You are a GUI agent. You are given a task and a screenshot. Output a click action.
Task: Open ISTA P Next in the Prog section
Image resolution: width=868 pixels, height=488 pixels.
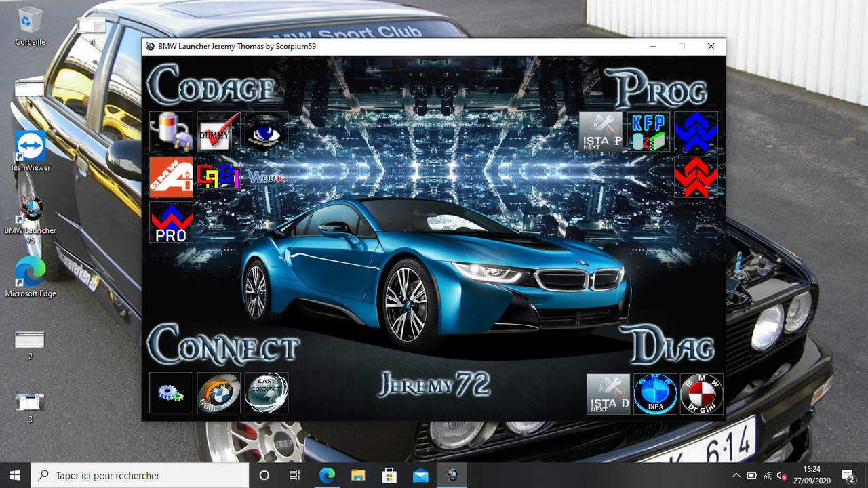click(601, 131)
